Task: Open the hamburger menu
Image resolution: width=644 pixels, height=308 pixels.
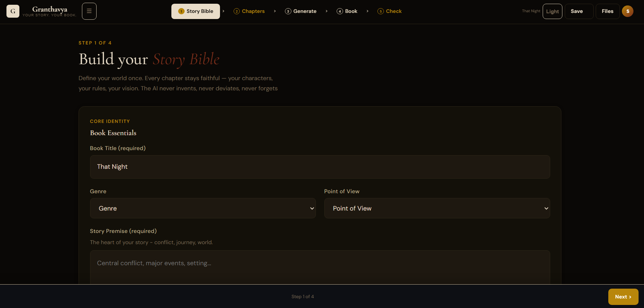Action: [x=89, y=11]
